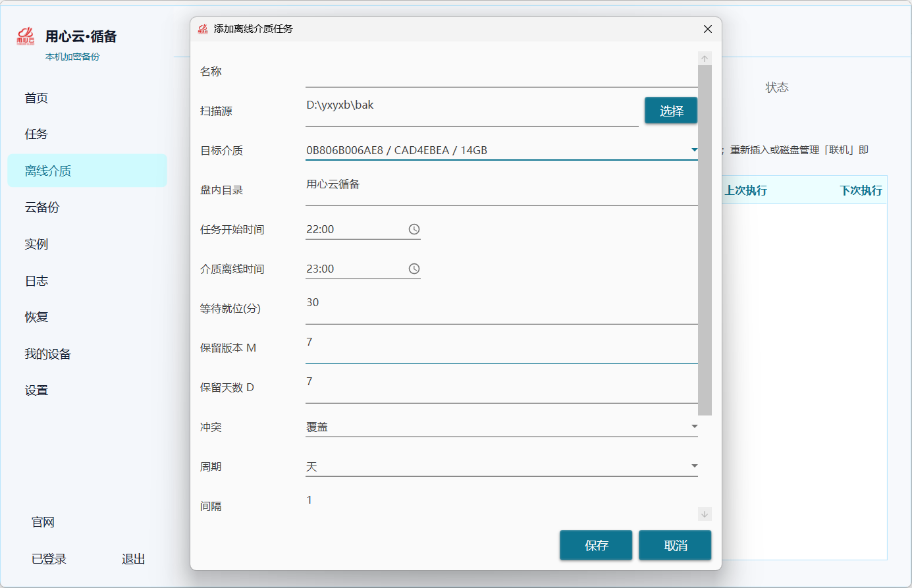Click the 已登录 status text
This screenshot has height=588, width=912.
point(49,559)
